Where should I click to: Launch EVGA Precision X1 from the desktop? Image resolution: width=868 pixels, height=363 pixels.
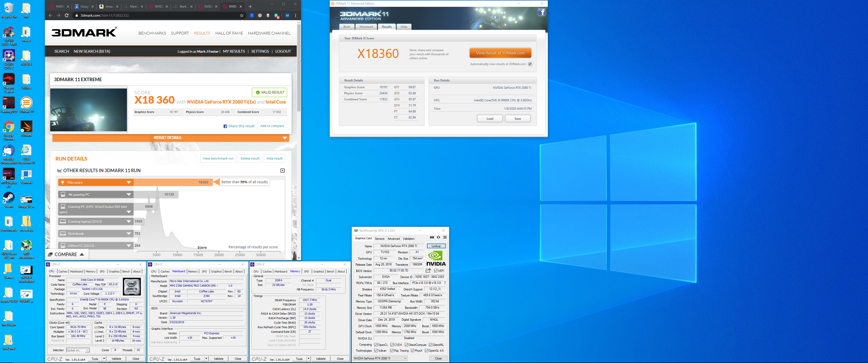(26, 154)
